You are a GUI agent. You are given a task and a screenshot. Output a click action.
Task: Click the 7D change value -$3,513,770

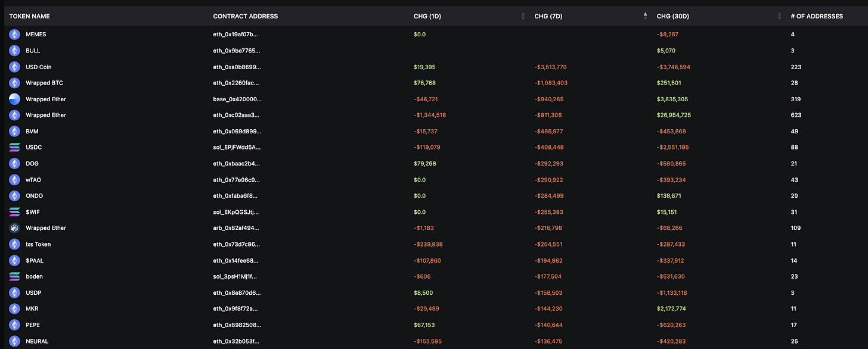[551, 67]
